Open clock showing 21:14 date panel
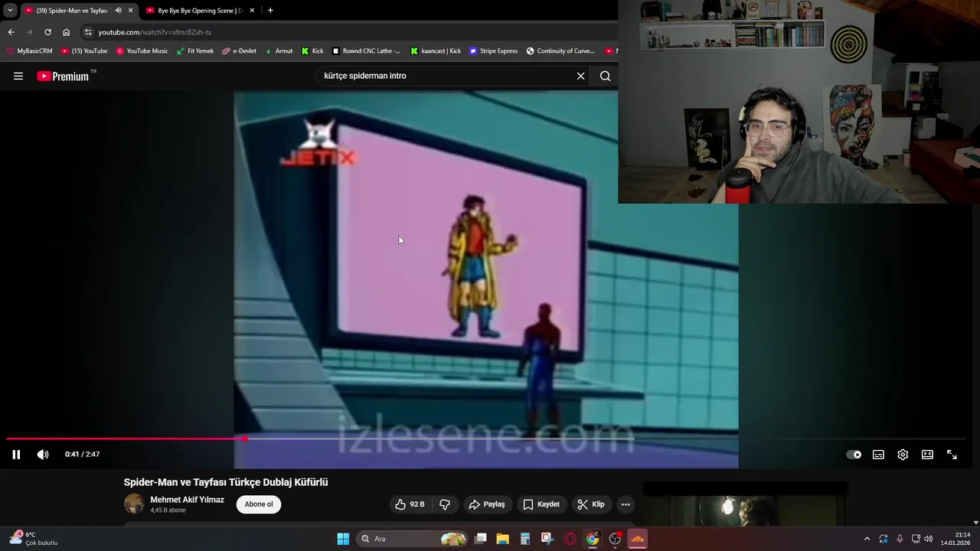980x551 pixels. [955, 539]
